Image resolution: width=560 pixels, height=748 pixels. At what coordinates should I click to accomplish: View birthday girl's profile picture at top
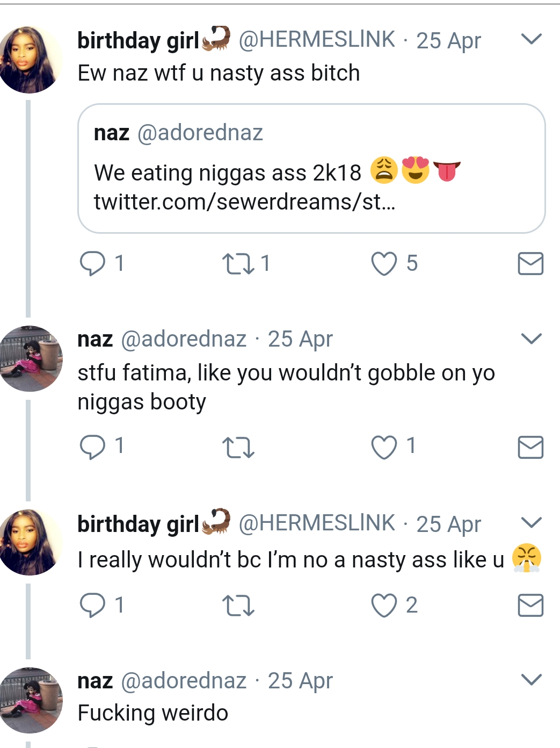pos(30,59)
